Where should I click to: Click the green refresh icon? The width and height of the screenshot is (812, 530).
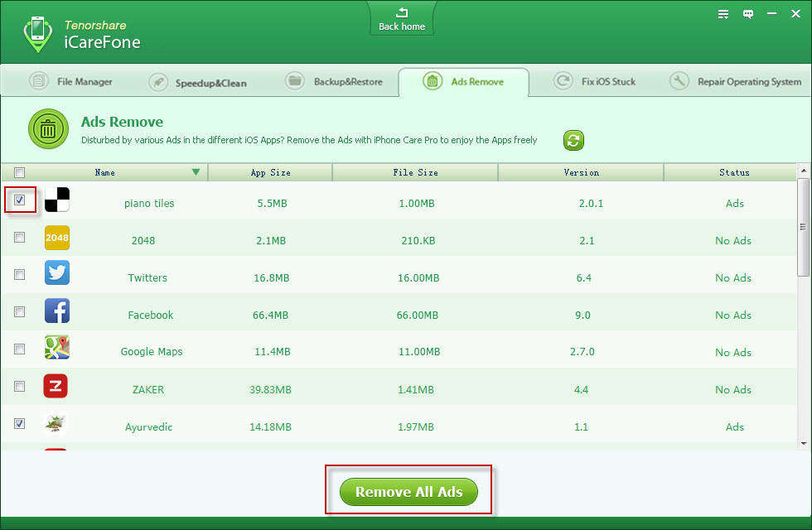573,140
